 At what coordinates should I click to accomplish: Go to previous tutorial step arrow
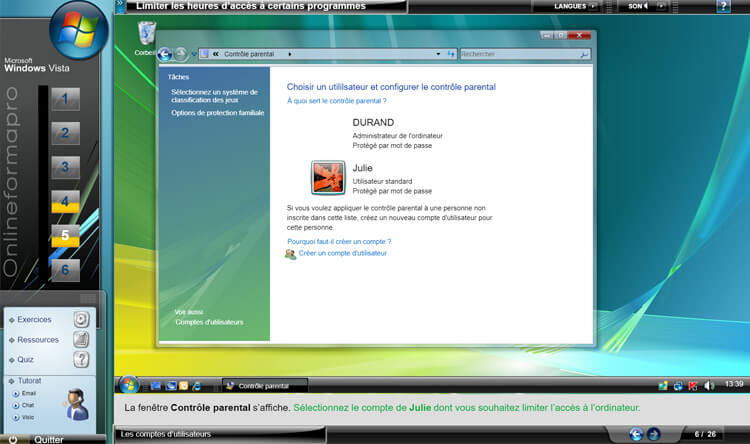(636, 434)
